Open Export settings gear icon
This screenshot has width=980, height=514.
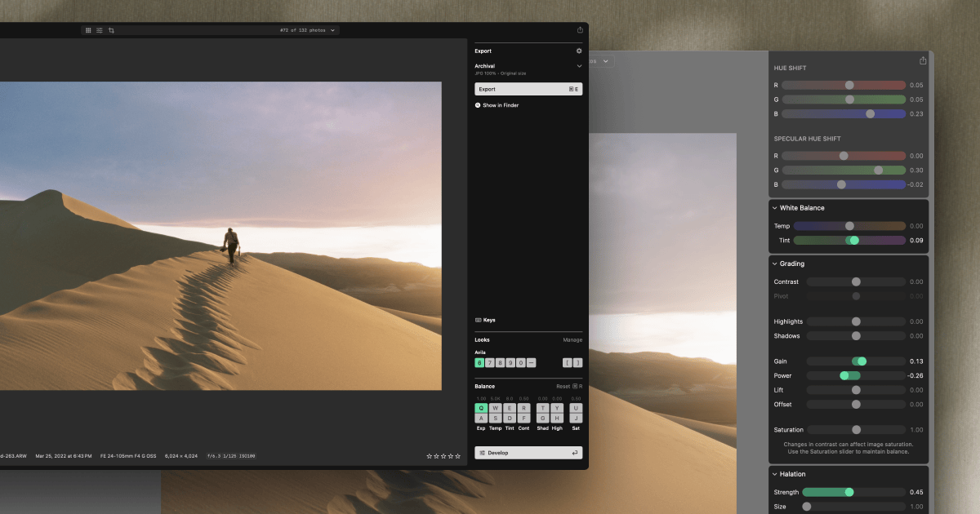click(579, 51)
